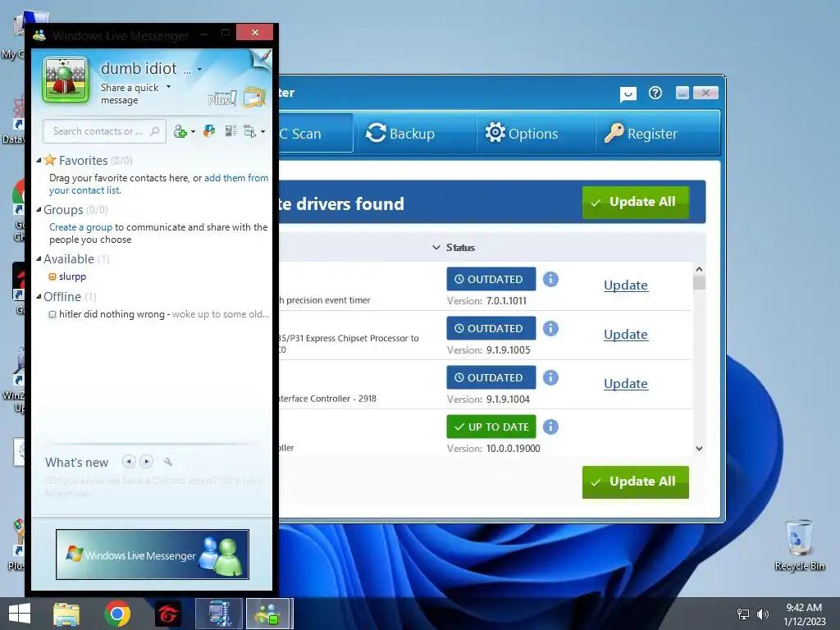Screen dimensions: 840x630
Task: Open the email inbox envelope icon
Action: click(254, 98)
